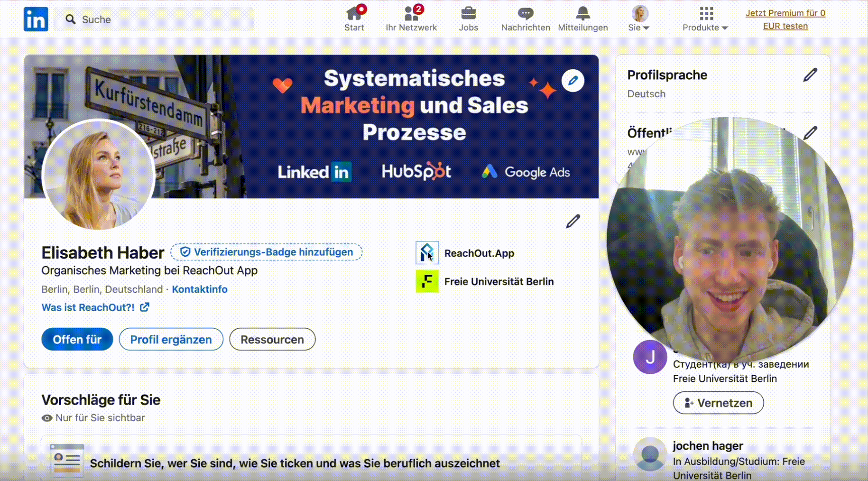Click the Freie Universität Berlin logo

[x=427, y=281]
